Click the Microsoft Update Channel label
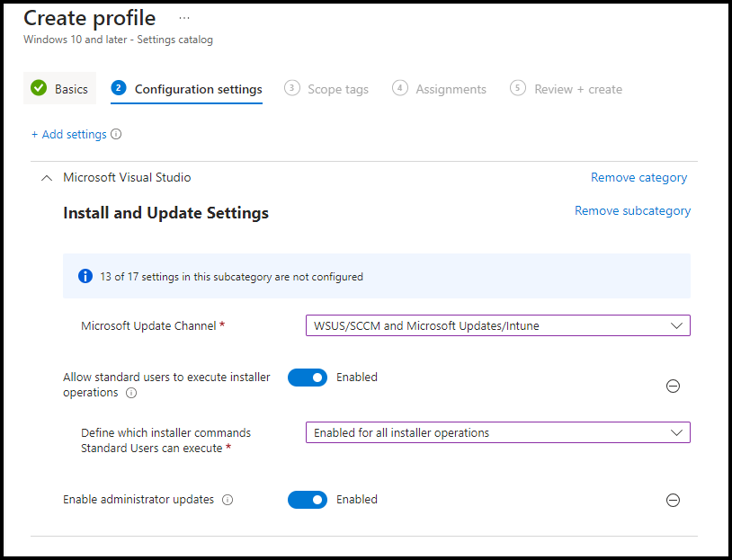The image size is (732, 560). click(148, 325)
